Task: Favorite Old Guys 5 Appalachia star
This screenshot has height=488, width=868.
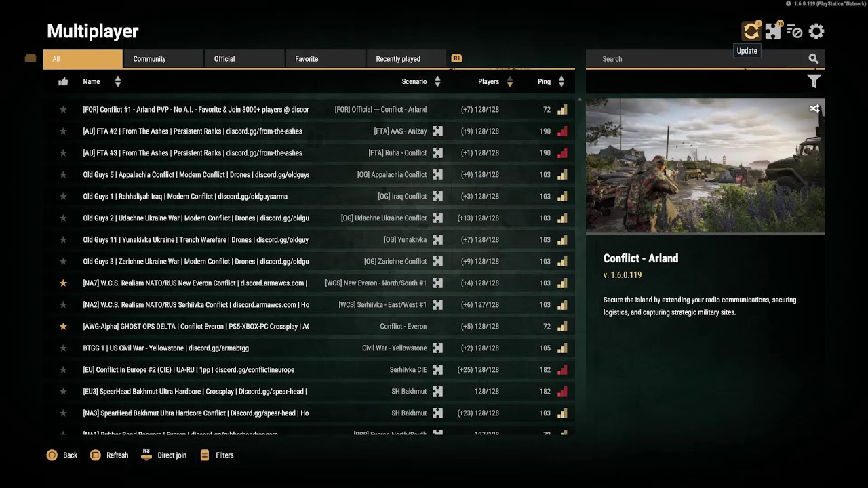Action: pos(63,175)
